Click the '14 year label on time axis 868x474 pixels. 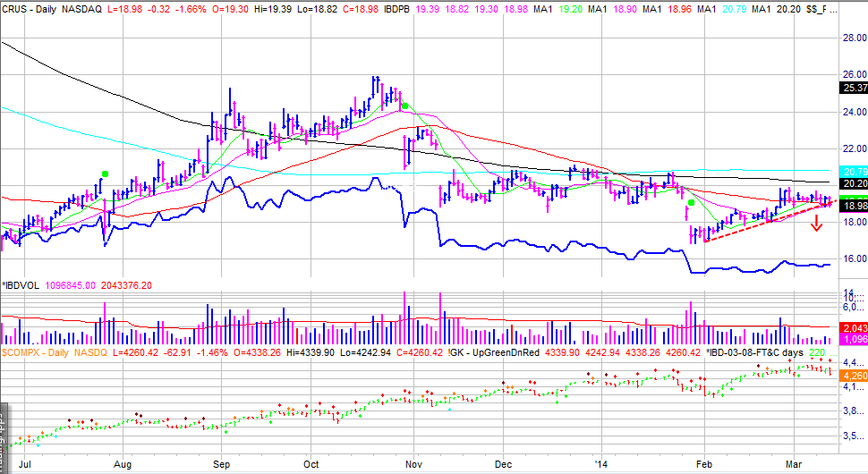click(600, 464)
